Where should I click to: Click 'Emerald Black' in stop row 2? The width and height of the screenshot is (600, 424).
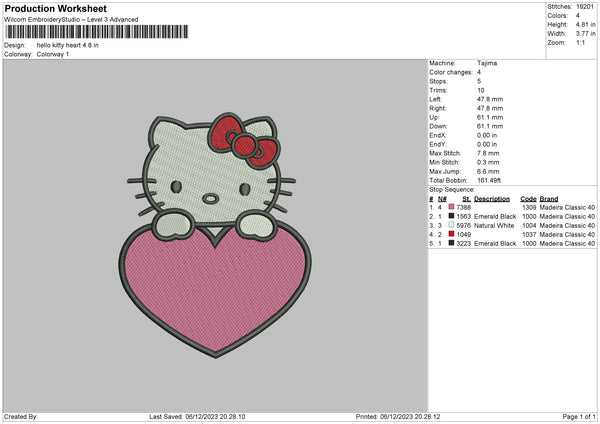[495, 217]
